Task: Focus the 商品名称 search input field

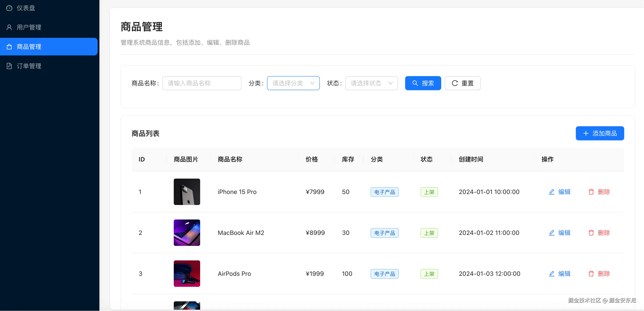Action: tap(201, 83)
